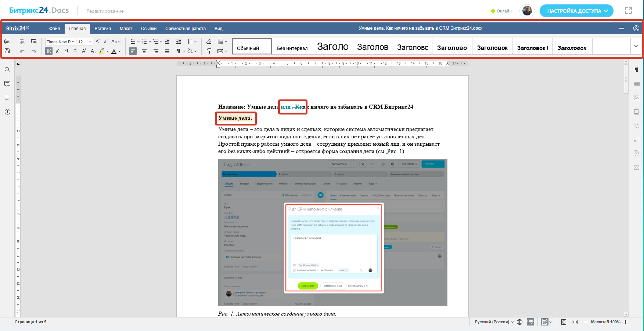Expand highlight color dropdown arrow

[107, 51]
